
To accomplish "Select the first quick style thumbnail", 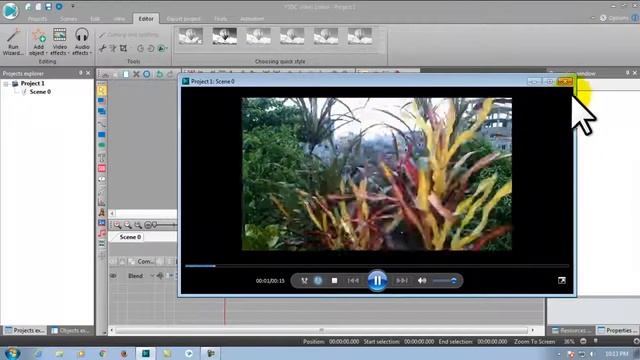I will click(191, 36).
